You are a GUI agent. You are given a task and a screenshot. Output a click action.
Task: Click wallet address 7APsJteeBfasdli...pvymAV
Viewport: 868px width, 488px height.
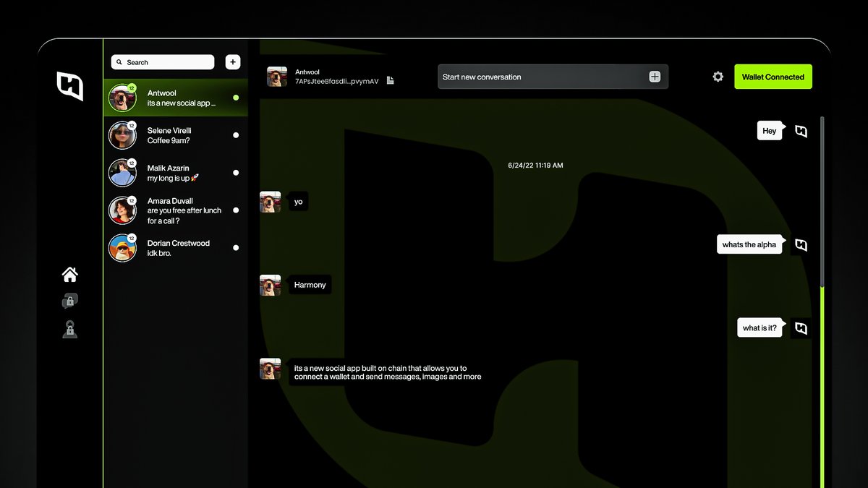(x=336, y=82)
